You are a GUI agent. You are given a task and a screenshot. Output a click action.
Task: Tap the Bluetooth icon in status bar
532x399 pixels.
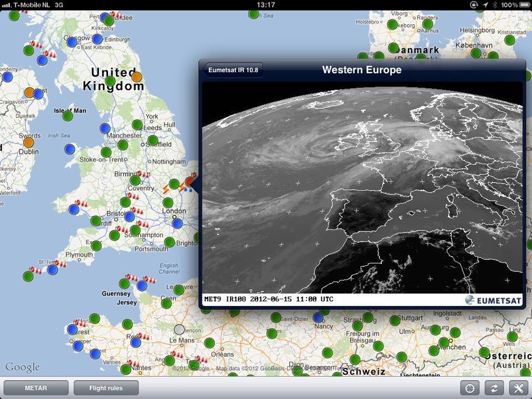(x=495, y=5)
